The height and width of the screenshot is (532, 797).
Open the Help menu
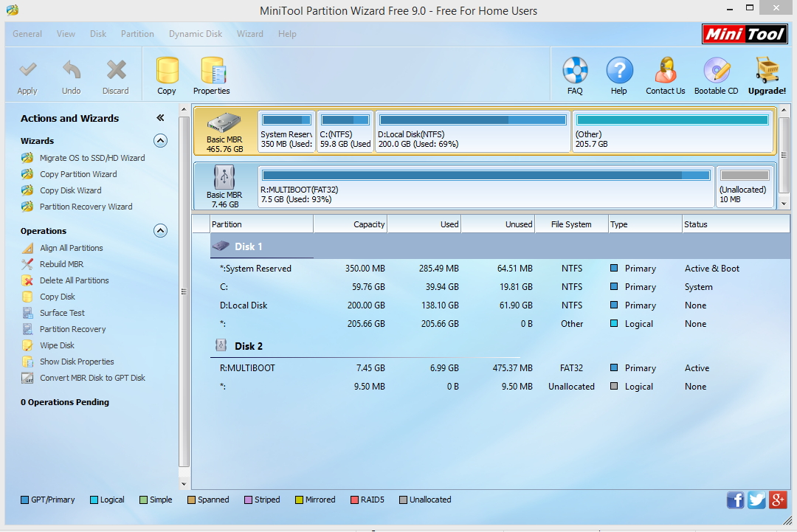pos(287,34)
